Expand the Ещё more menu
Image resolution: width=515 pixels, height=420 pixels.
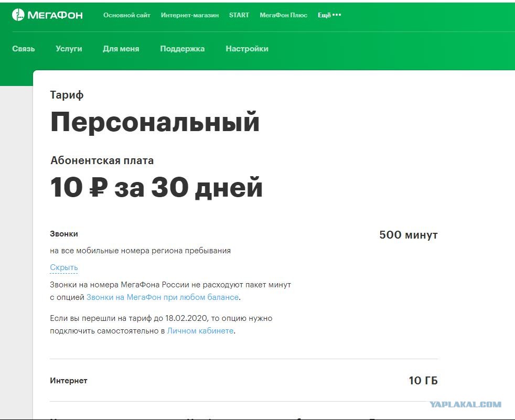point(329,15)
